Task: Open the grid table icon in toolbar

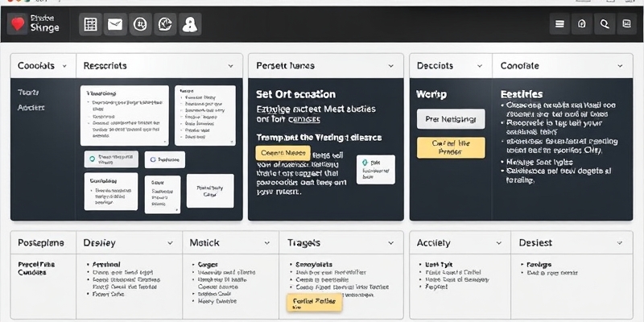Action: click(x=90, y=25)
